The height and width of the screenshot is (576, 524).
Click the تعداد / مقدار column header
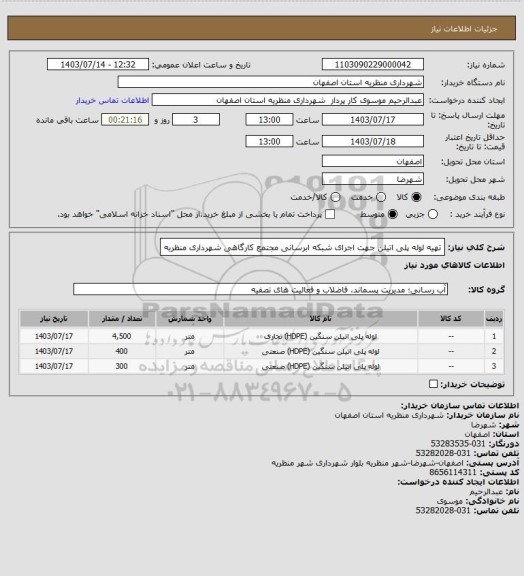(122, 318)
